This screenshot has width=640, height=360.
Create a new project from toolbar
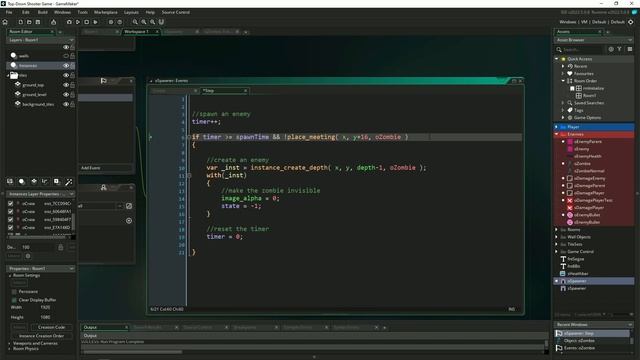point(20,22)
